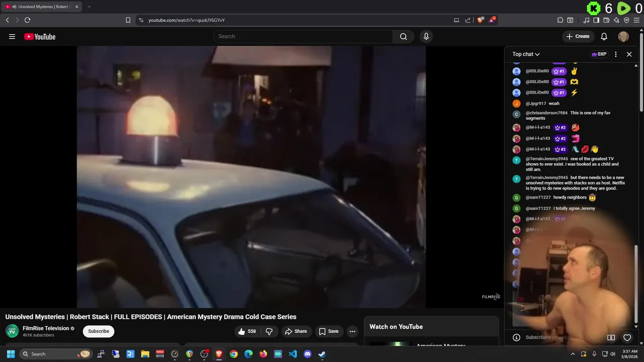Dislike the video with thumbs down
The height and width of the screenshot is (362, 644).
(x=269, y=331)
